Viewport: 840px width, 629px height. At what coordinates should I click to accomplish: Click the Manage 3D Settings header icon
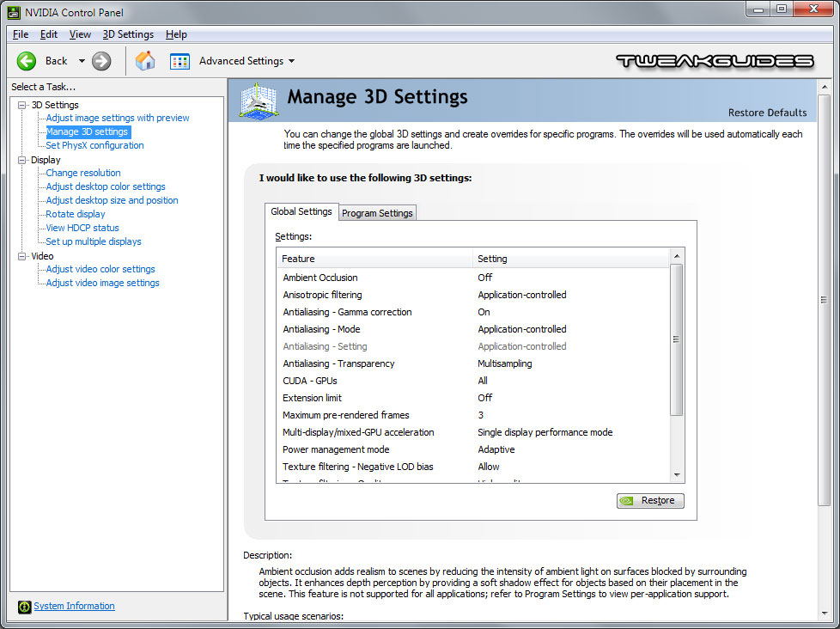[x=259, y=100]
